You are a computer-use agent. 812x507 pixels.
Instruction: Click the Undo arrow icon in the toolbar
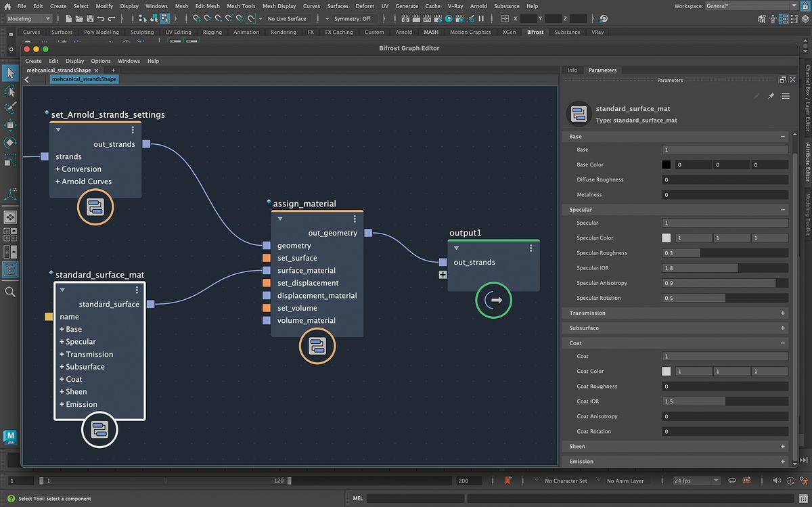point(101,19)
